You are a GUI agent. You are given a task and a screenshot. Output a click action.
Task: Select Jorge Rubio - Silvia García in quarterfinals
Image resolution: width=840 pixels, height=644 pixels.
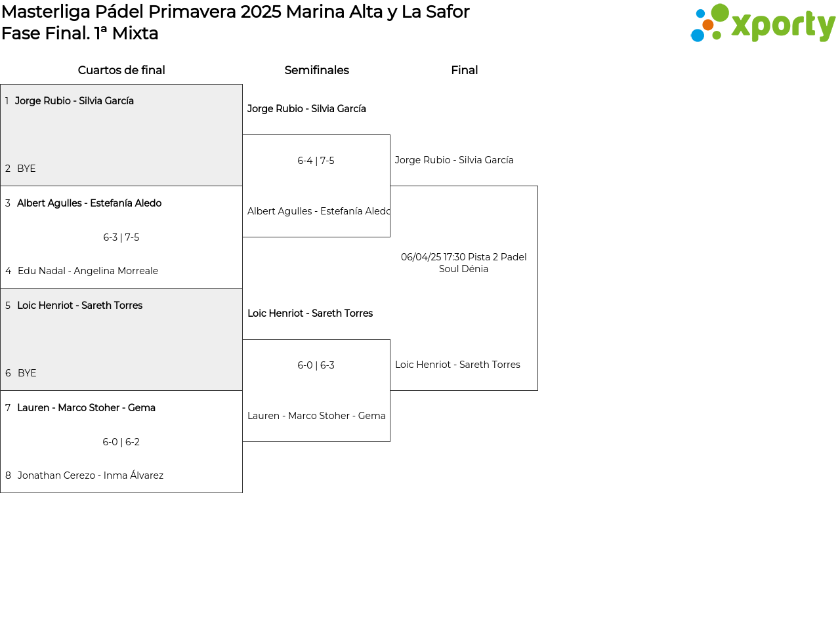(x=74, y=101)
